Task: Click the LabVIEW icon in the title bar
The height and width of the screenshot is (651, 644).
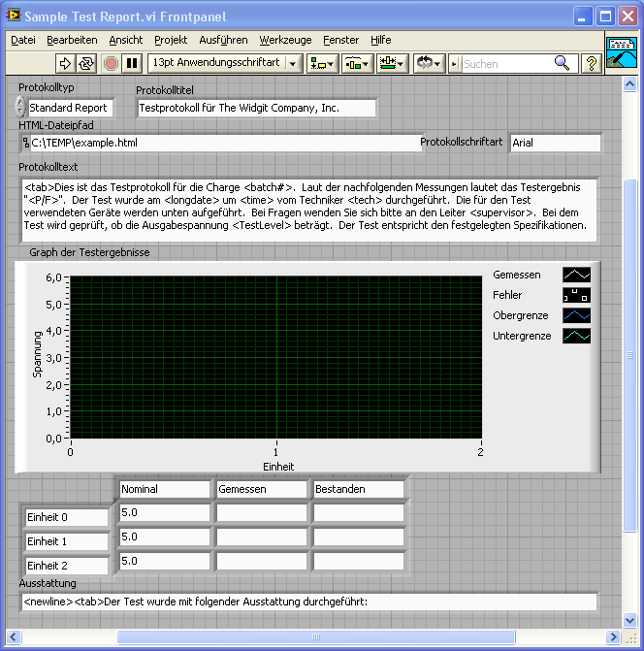Action: point(14,16)
